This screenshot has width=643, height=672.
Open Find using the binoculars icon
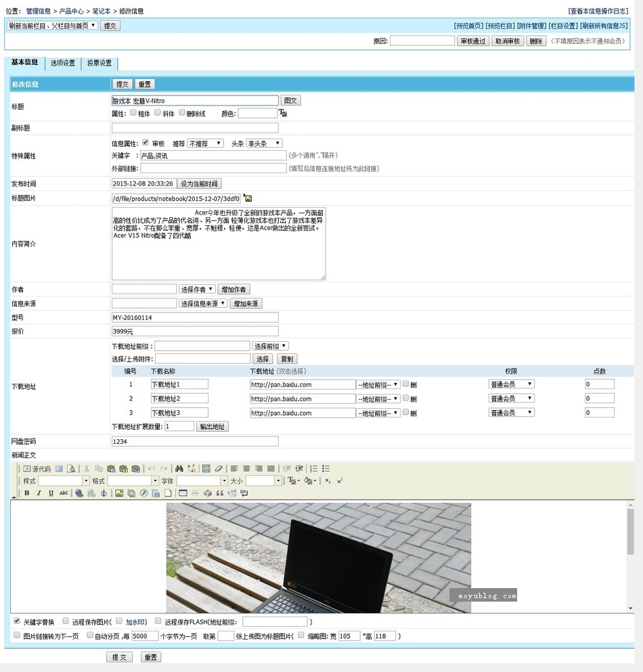pos(179,469)
